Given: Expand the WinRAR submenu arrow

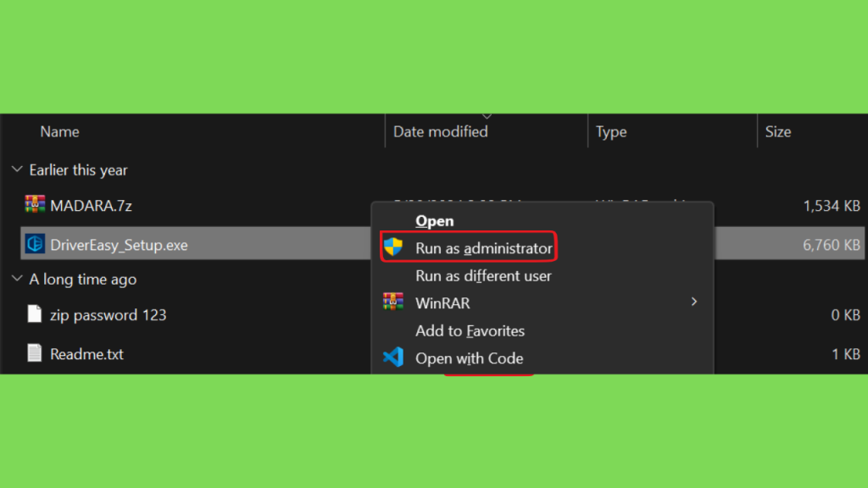Looking at the screenshot, I should [x=694, y=302].
